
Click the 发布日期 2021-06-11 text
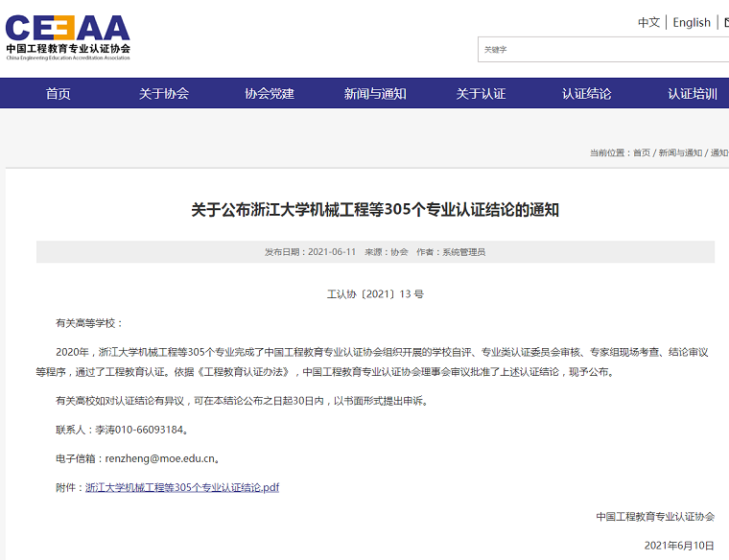point(310,252)
